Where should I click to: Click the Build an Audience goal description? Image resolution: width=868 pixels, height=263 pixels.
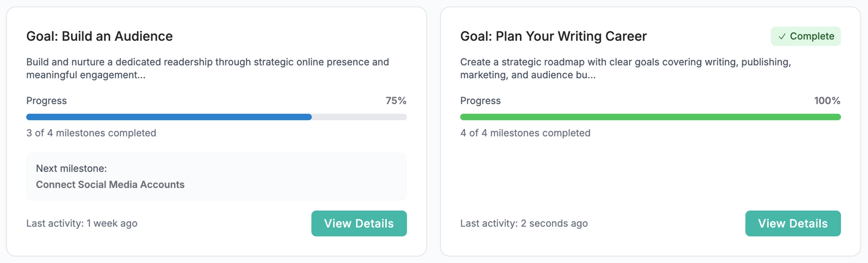[207, 69]
